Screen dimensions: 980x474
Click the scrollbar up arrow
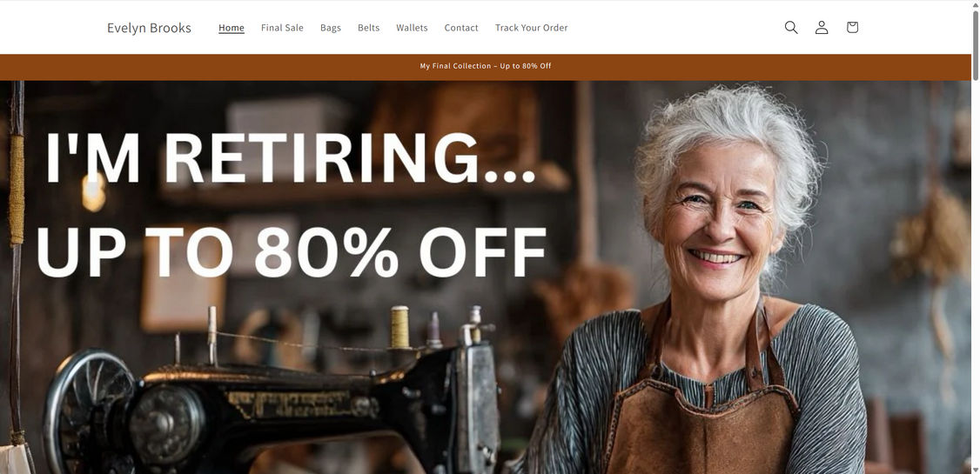(x=976, y=5)
